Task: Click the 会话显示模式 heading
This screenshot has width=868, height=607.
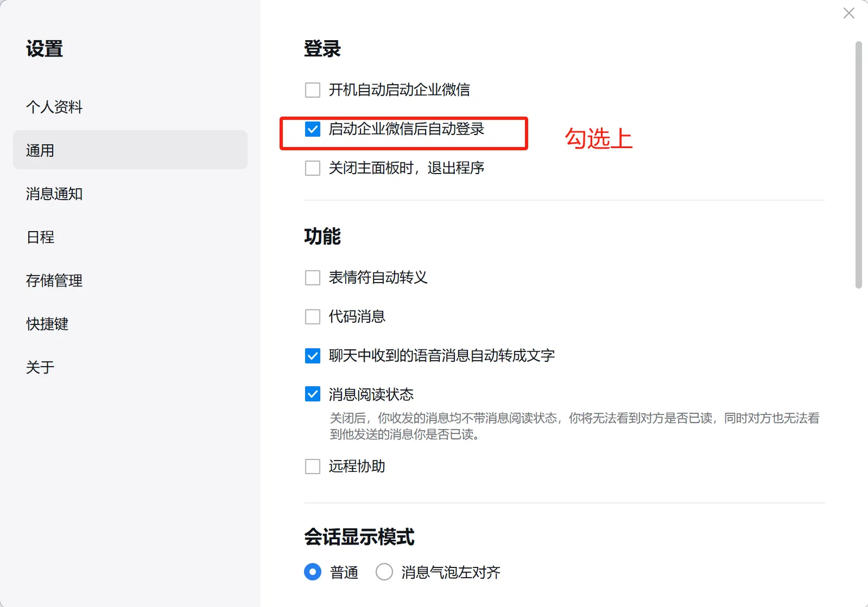Action: (x=359, y=537)
